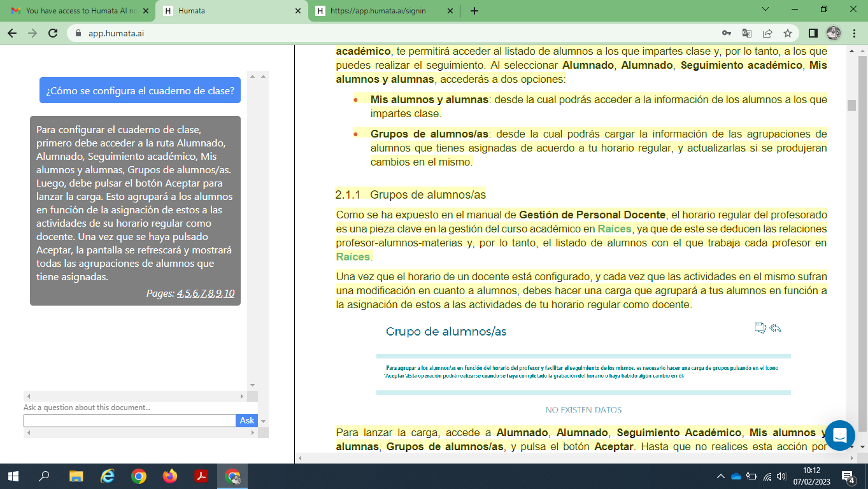The height and width of the screenshot is (489, 868).
Task: Reload the Humata page
Action: (53, 33)
